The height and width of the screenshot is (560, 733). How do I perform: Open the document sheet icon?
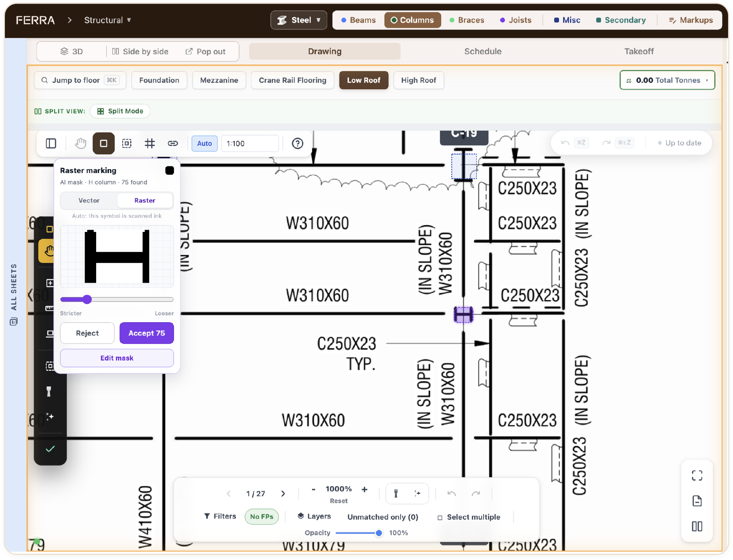pos(697,501)
